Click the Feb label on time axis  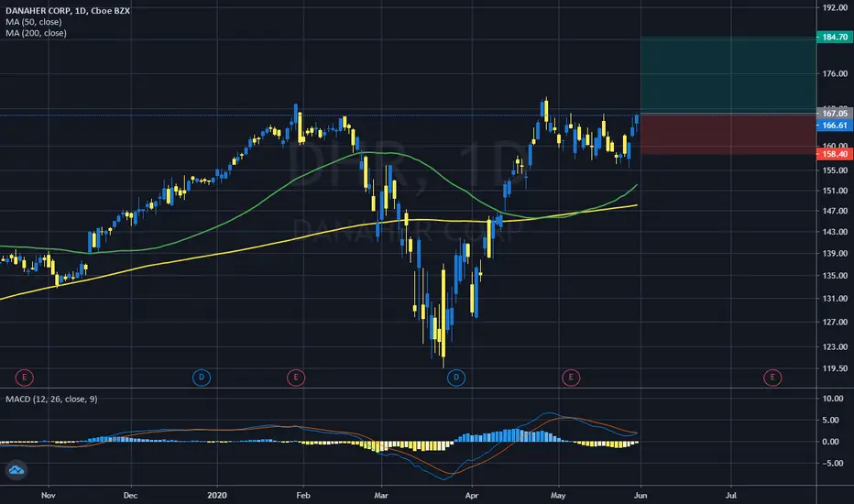pos(302,495)
